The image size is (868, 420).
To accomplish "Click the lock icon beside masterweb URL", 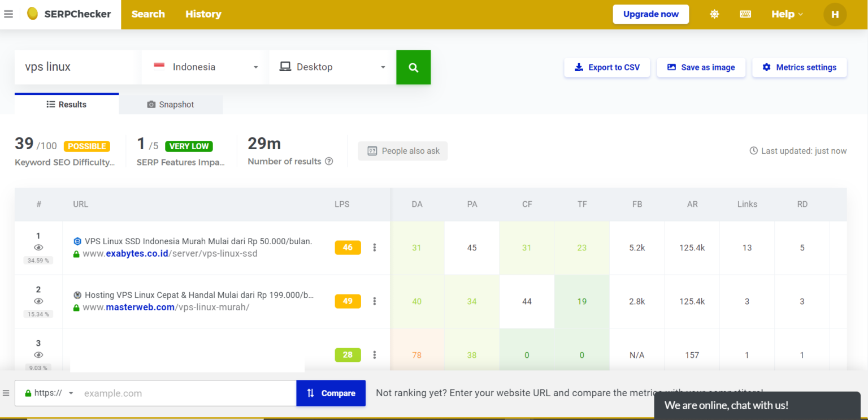I will pyautogui.click(x=76, y=308).
